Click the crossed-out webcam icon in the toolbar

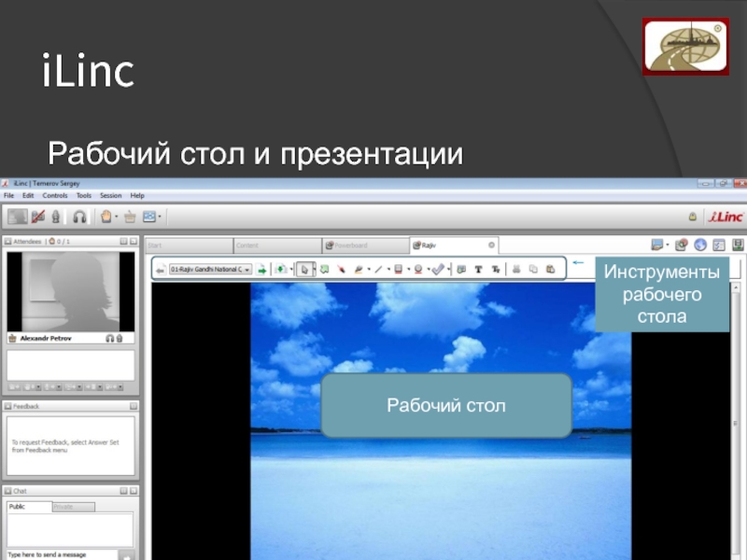click(x=38, y=217)
